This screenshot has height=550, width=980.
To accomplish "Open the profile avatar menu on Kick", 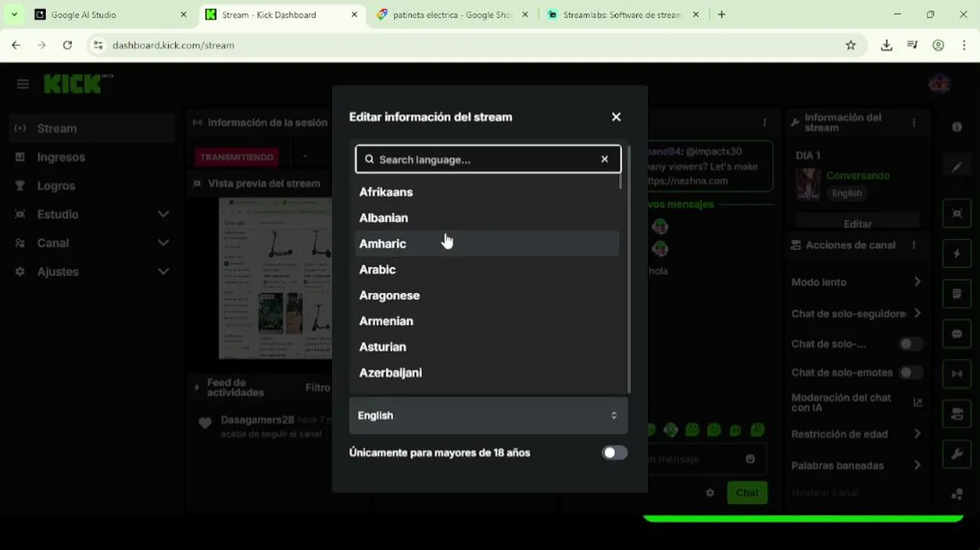I will click(x=940, y=83).
